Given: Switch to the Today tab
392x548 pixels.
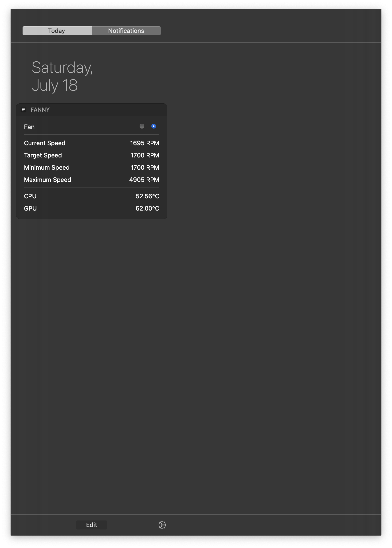Looking at the screenshot, I should [57, 31].
